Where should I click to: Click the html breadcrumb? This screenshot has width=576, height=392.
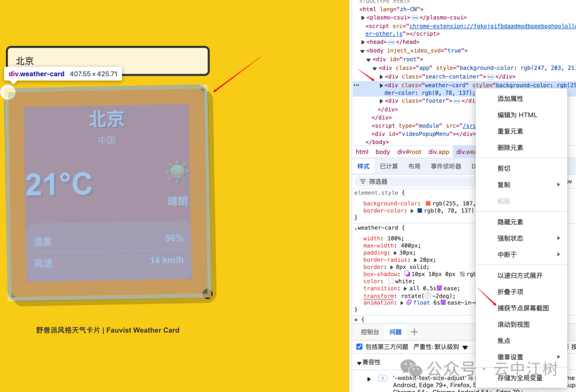pos(362,151)
